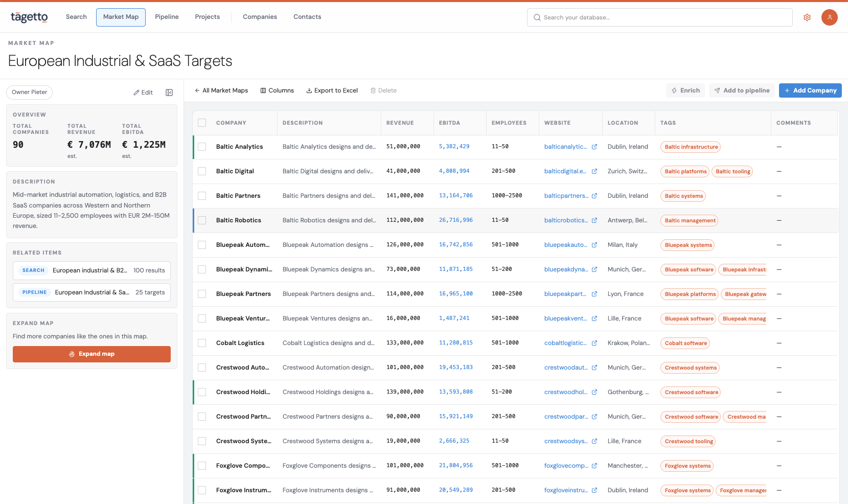The image size is (848, 504).
Task: Click the Owner Pieter chip
Action: pyautogui.click(x=29, y=93)
